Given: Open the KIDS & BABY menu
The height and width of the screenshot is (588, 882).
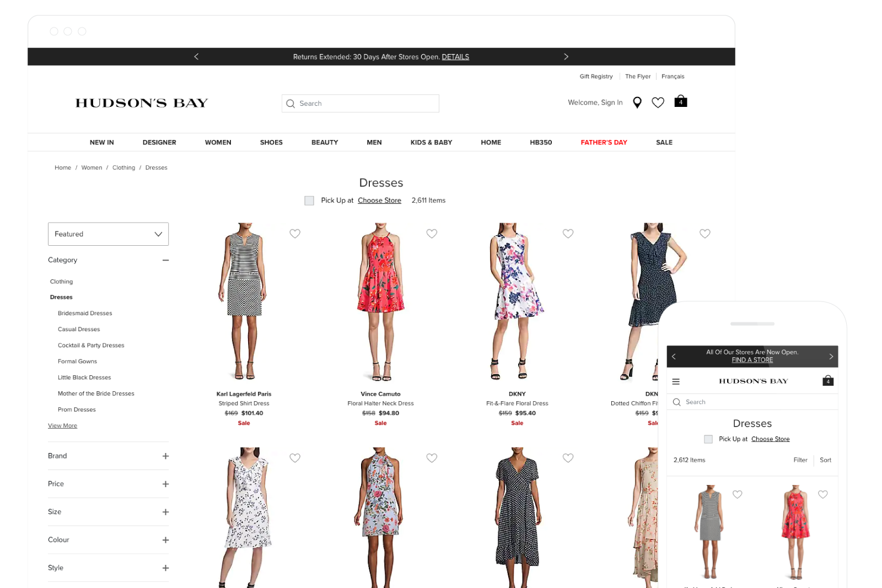Looking at the screenshot, I should [x=431, y=142].
